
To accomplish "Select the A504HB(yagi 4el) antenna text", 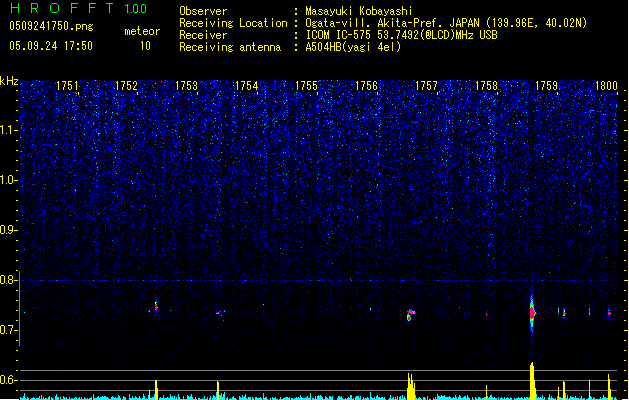I will 353,47.
